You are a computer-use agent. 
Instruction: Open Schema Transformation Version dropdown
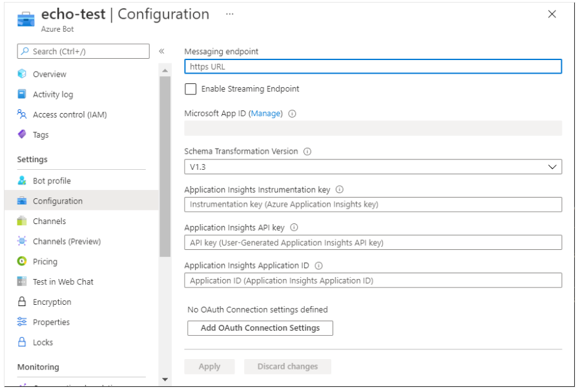pyautogui.click(x=373, y=167)
